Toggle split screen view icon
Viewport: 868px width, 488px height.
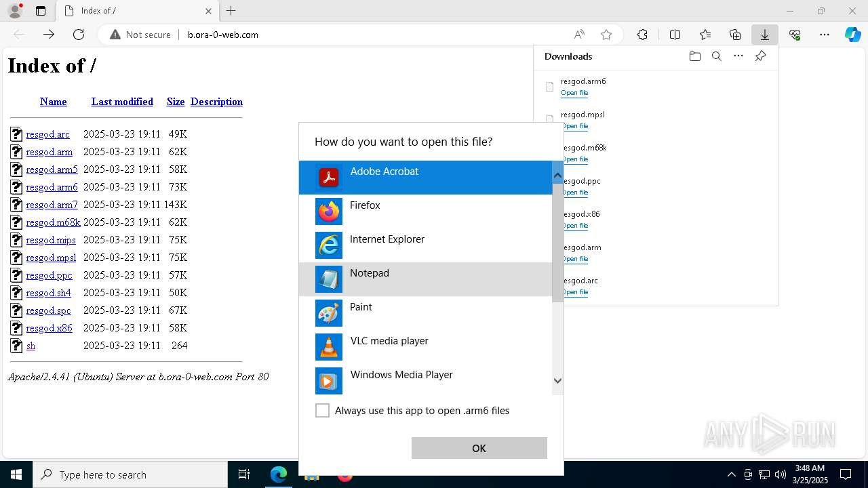(675, 35)
